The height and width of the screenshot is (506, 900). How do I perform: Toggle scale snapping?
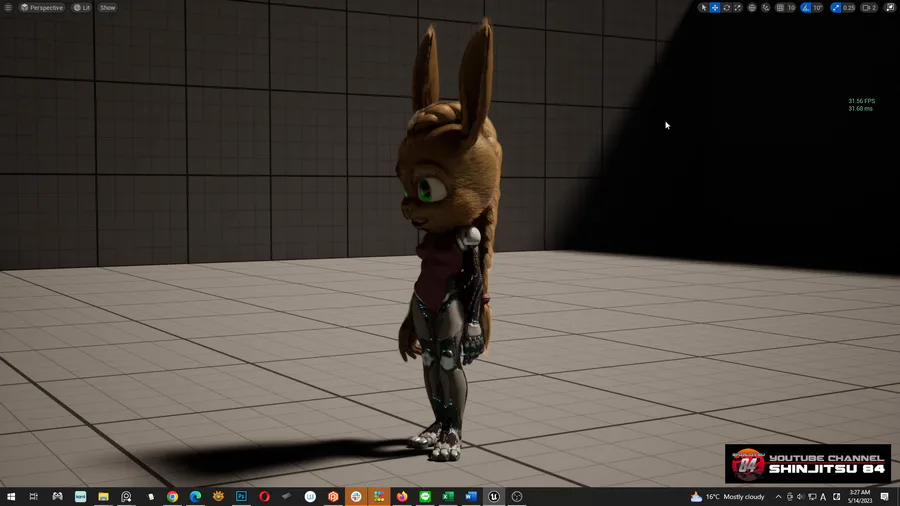tap(836, 7)
